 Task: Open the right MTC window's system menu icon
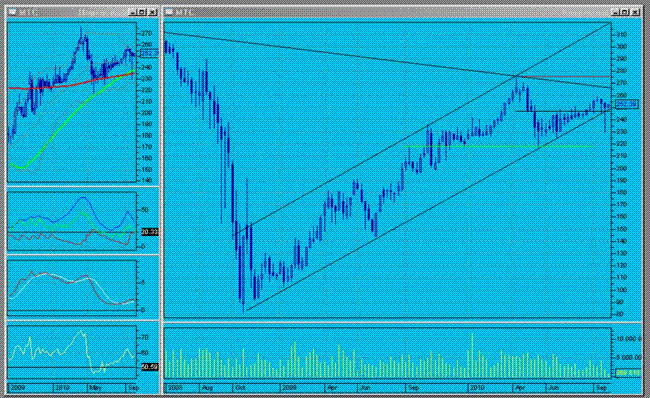pyautogui.click(x=169, y=12)
